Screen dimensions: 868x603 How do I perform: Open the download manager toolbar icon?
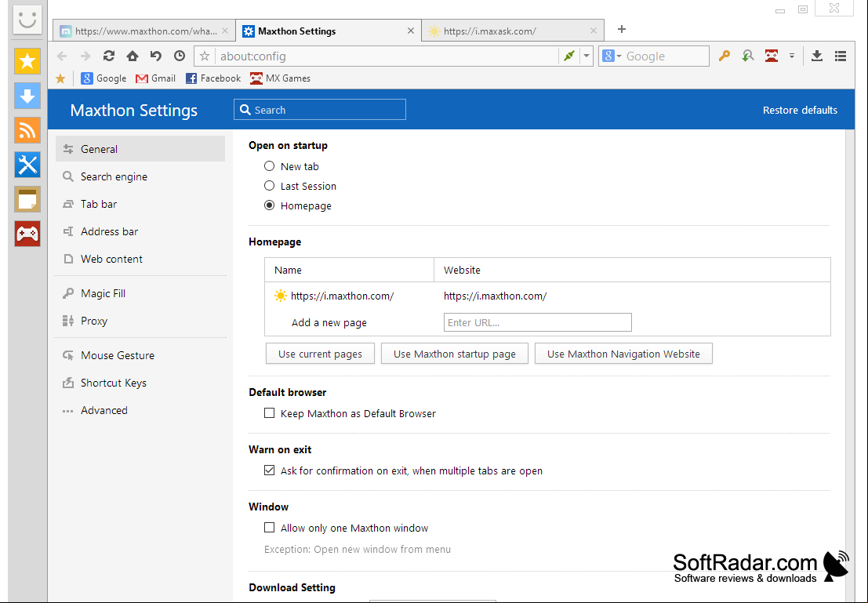(816, 56)
